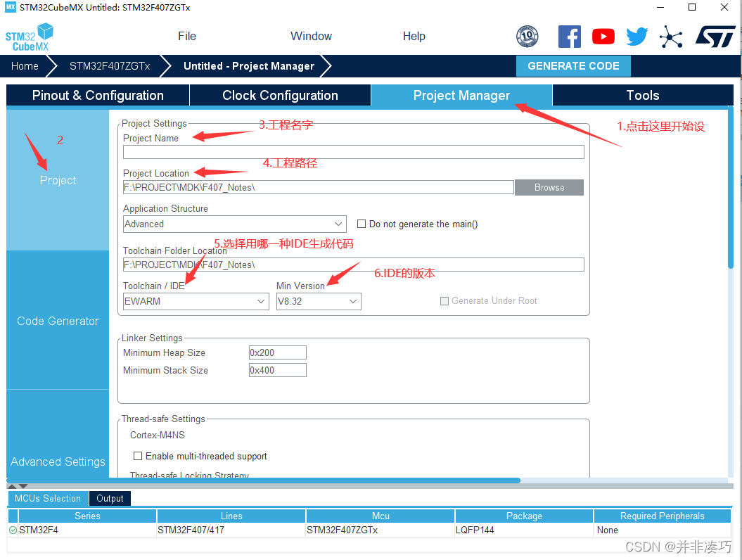Click the Project Location path field

[319, 187]
